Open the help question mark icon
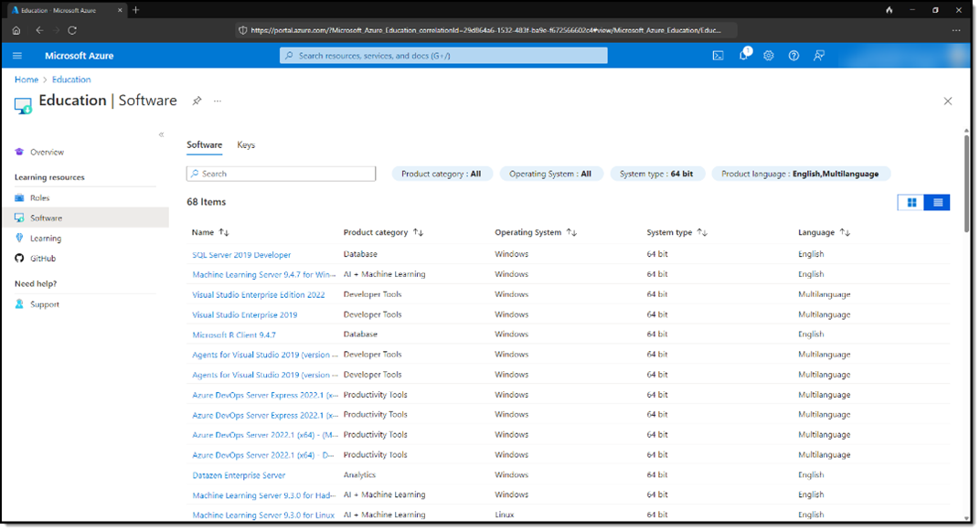The height and width of the screenshot is (531, 980). coord(794,56)
